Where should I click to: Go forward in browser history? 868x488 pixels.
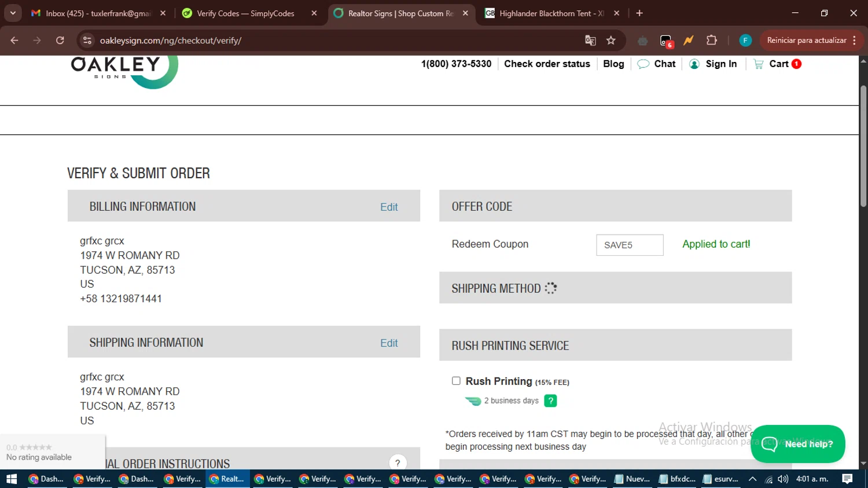coord(37,41)
